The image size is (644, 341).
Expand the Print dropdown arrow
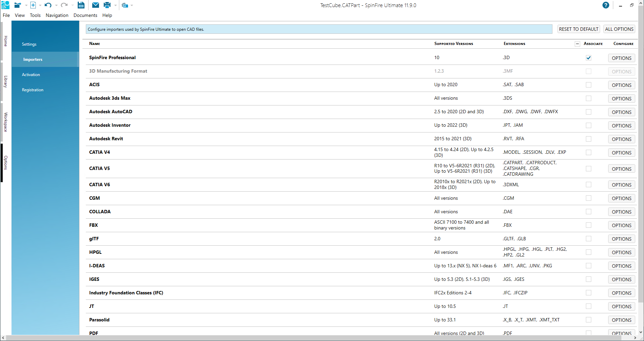(x=116, y=5)
